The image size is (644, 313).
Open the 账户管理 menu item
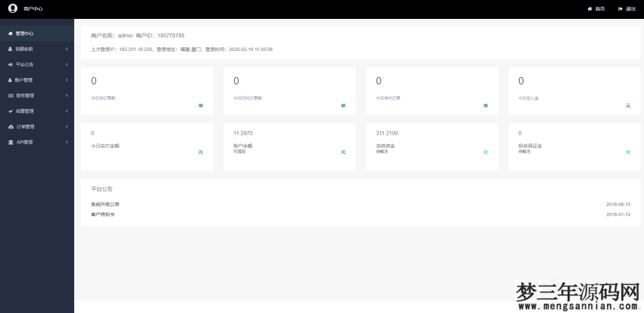(x=25, y=80)
